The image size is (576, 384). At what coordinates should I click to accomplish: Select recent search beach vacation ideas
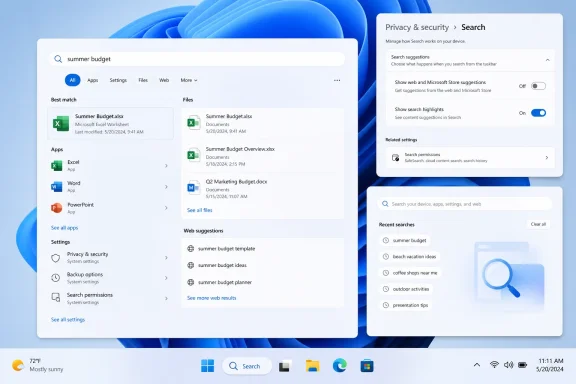point(410,256)
